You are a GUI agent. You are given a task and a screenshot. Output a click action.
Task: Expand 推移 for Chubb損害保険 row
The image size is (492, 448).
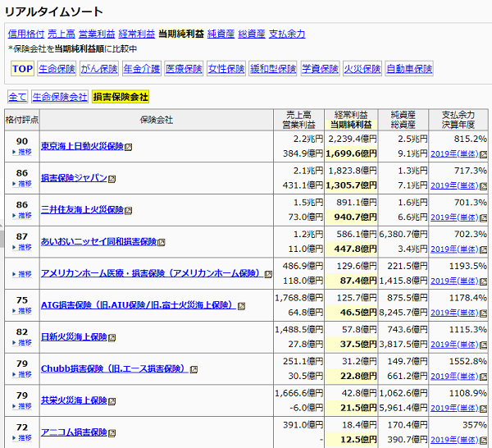[22, 374]
